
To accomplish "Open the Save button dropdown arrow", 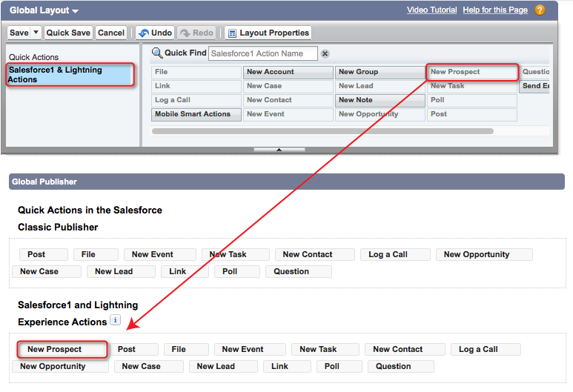I will point(36,33).
